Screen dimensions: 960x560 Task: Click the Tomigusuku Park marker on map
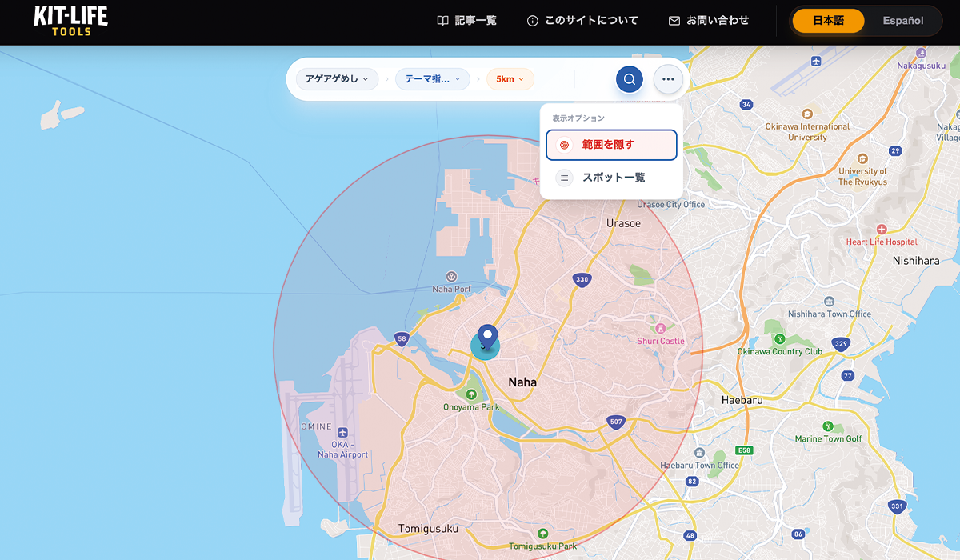tap(543, 534)
